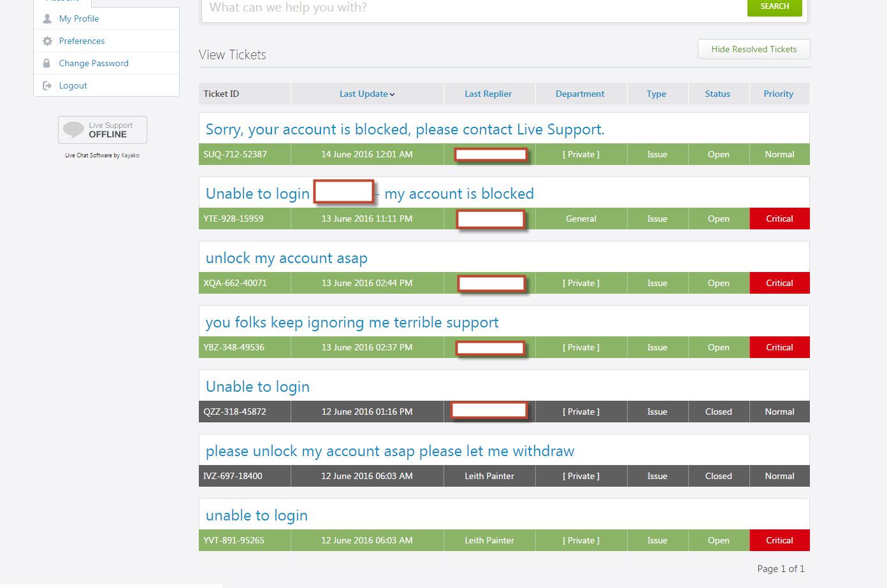Click the Change Password lock icon

tap(47, 64)
